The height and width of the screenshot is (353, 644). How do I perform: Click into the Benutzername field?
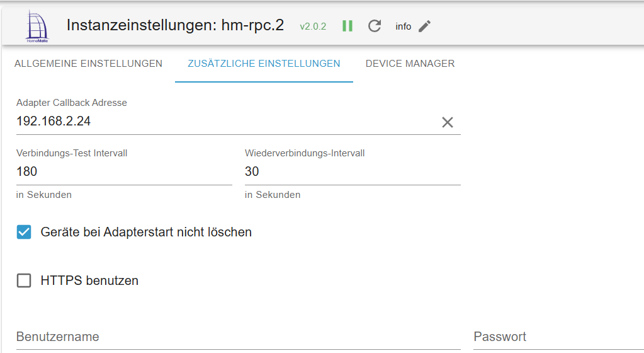coord(238,337)
